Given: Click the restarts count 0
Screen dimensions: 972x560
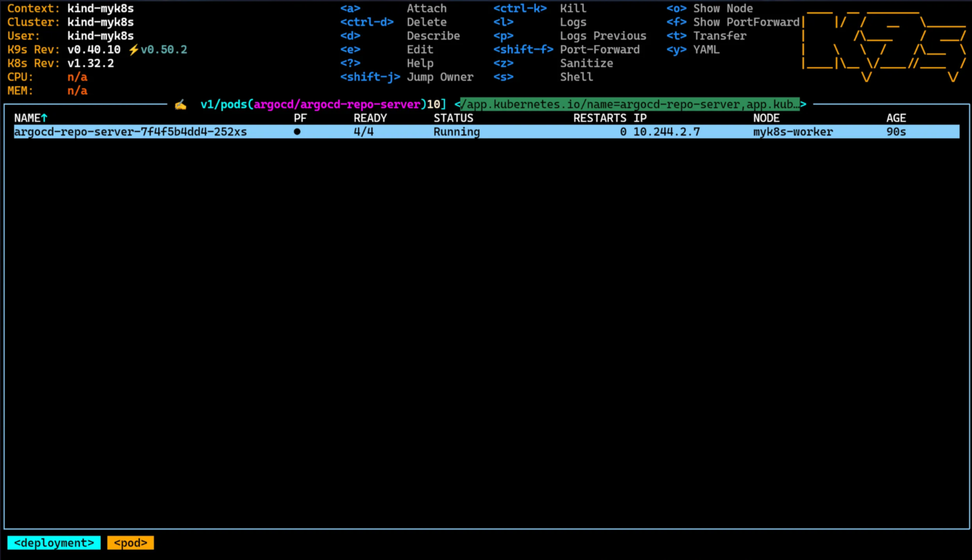Looking at the screenshot, I should click(623, 132).
